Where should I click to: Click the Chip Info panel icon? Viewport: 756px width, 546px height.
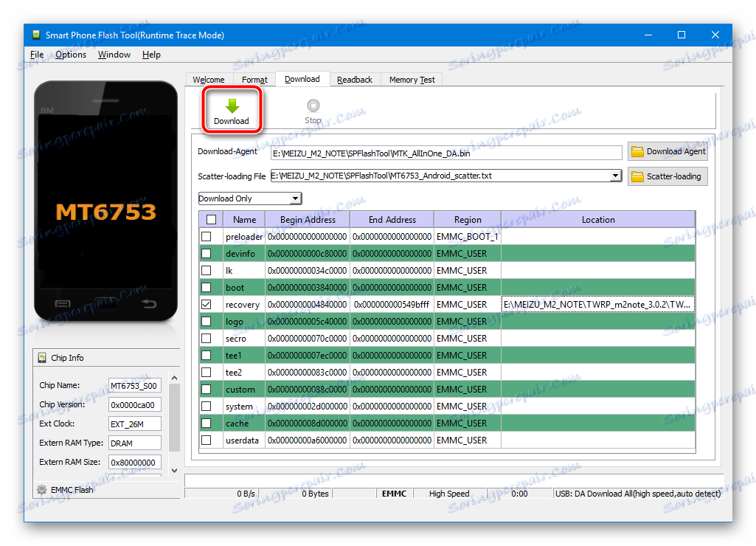[x=42, y=358]
